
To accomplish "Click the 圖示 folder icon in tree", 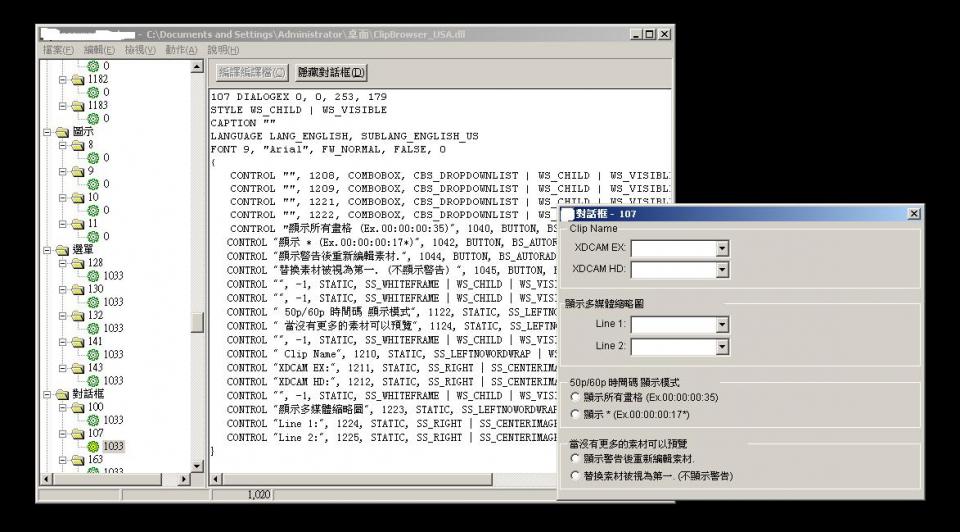I will 62,132.
